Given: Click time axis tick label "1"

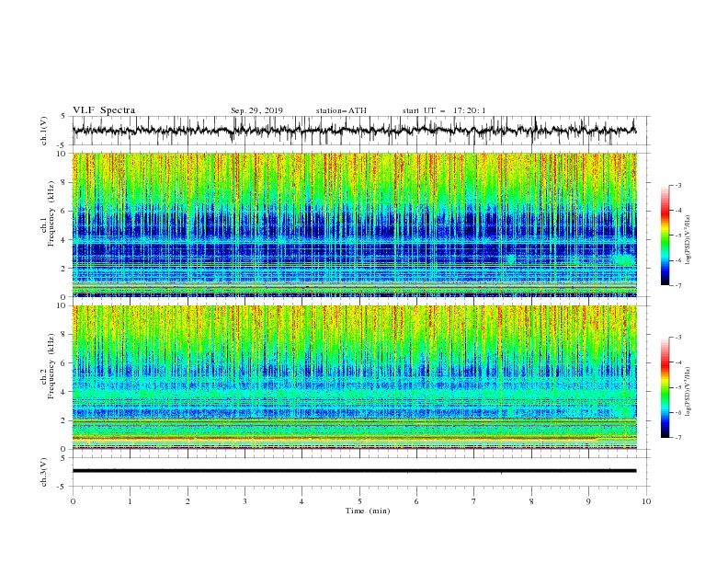Looking at the screenshot, I should (x=130, y=501).
